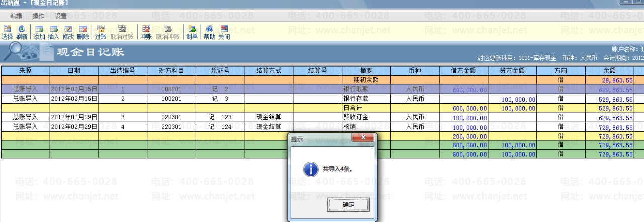Close the 提示 dialog with its X button
This screenshot has height=222, width=644.
pos(363,138)
